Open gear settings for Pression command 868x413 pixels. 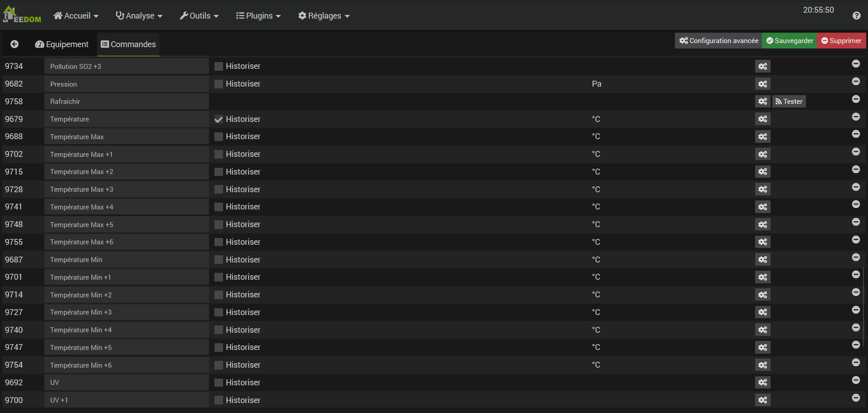[x=762, y=84]
